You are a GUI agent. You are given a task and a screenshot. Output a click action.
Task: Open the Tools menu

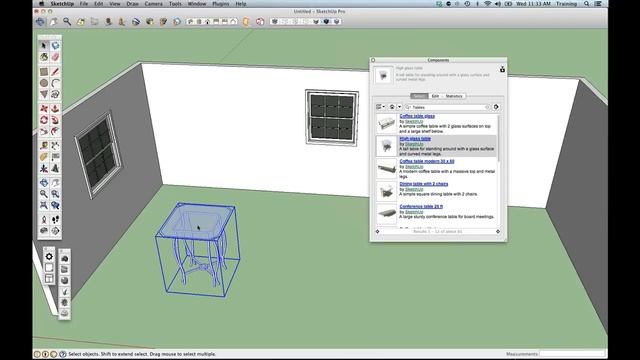coord(175,4)
